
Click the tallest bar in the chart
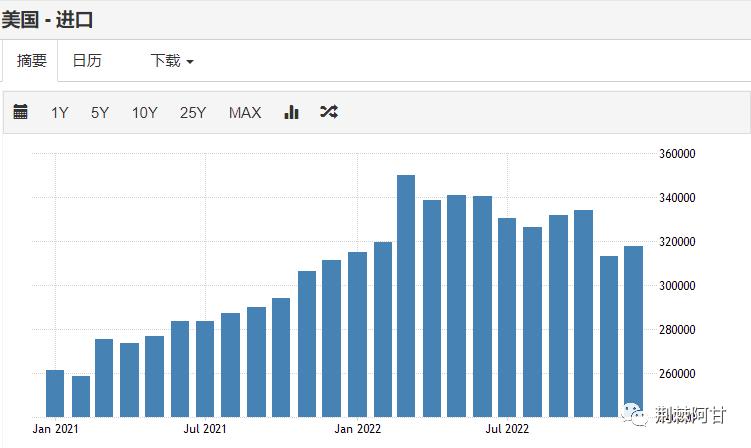click(406, 295)
